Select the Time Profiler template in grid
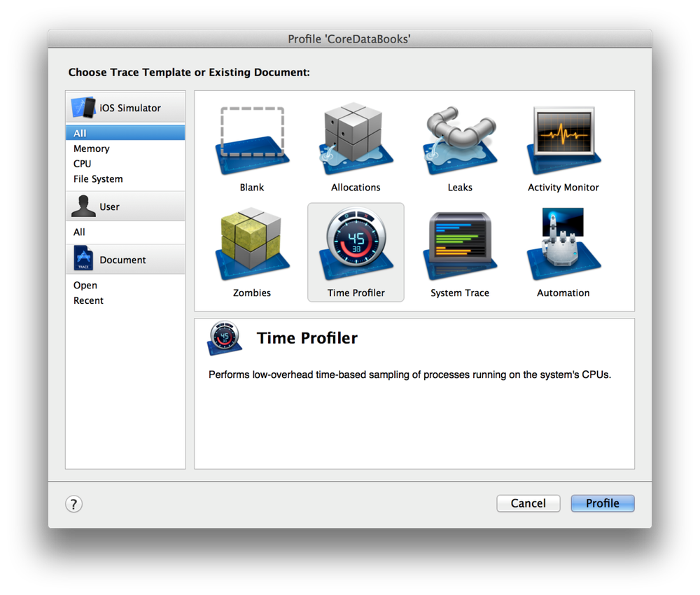The height and width of the screenshot is (595, 700). pos(356,252)
